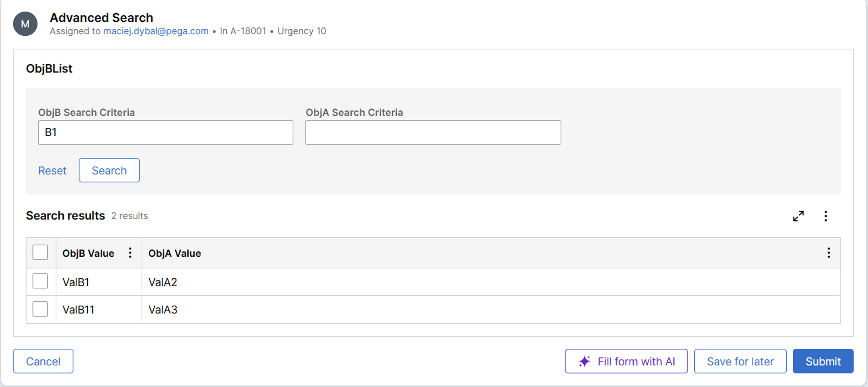868x387 pixels.
Task: Reset the search criteria
Action: (x=52, y=171)
